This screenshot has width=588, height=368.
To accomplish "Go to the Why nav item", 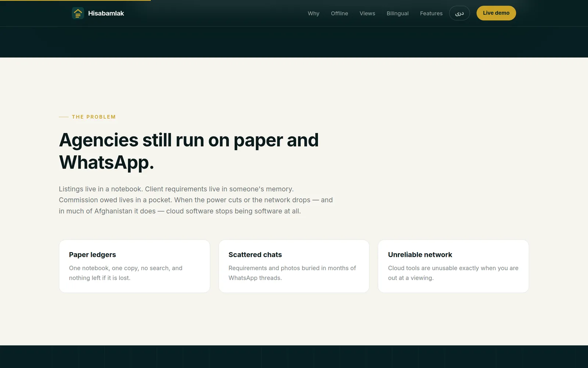I will 313,13.
